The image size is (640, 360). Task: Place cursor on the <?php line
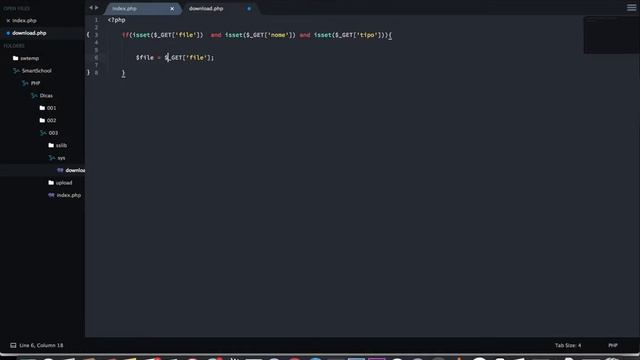[117, 20]
